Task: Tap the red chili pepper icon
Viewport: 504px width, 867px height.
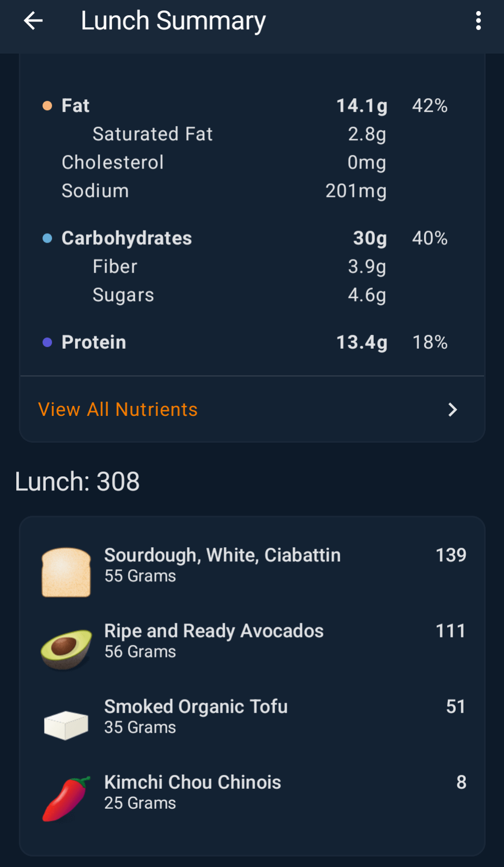Action: point(66,799)
